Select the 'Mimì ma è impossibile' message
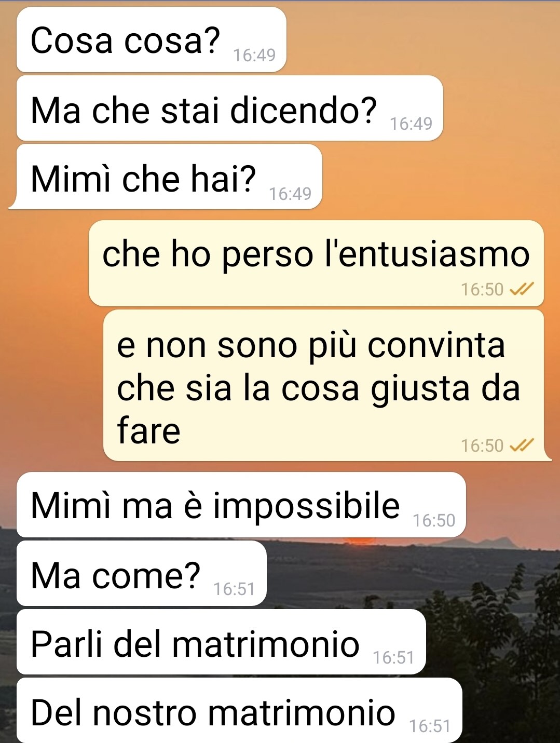 tap(241, 505)
